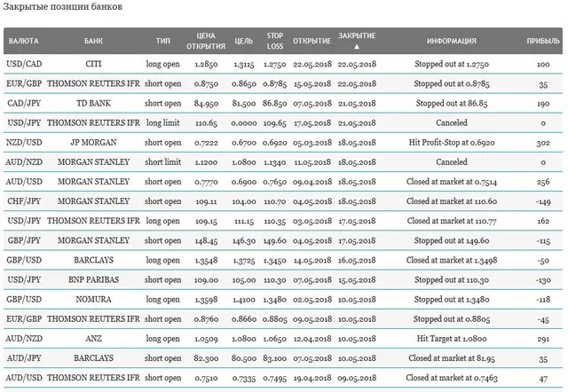568x392 pixels.
Task: Click closing date 16.05.2018
Action: pyautogui.click(x=357, y=260)
